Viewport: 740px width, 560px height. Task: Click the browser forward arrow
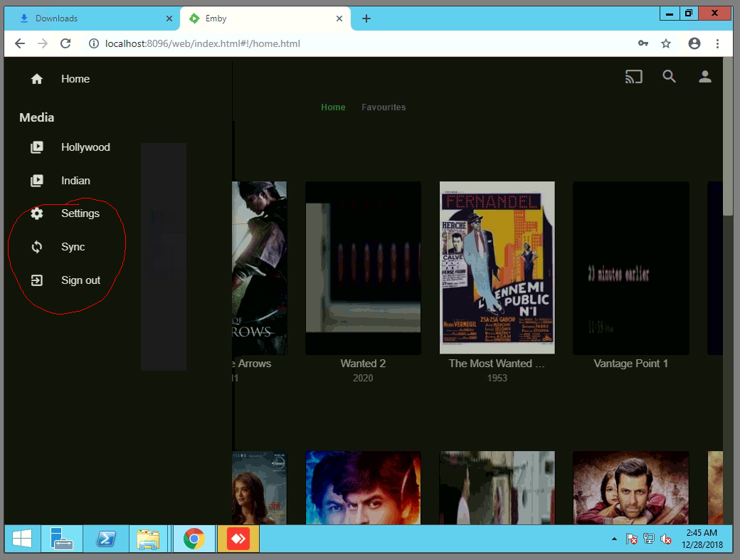point(43,43)
